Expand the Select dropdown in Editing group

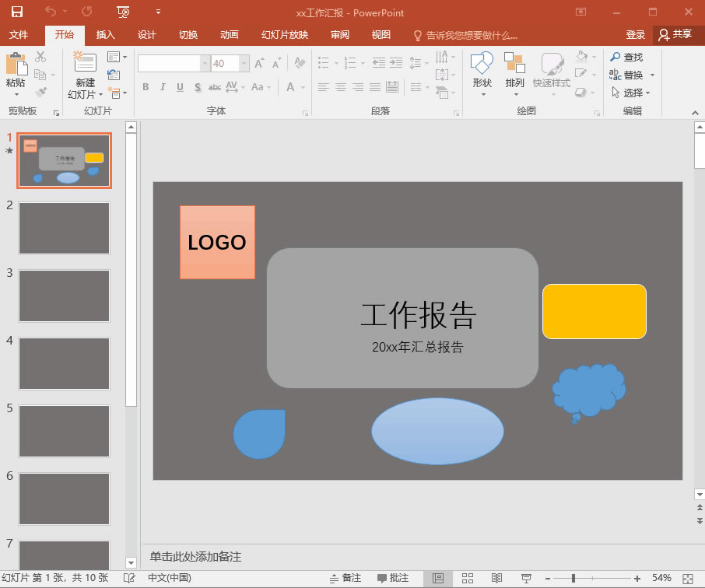(632, 93)
